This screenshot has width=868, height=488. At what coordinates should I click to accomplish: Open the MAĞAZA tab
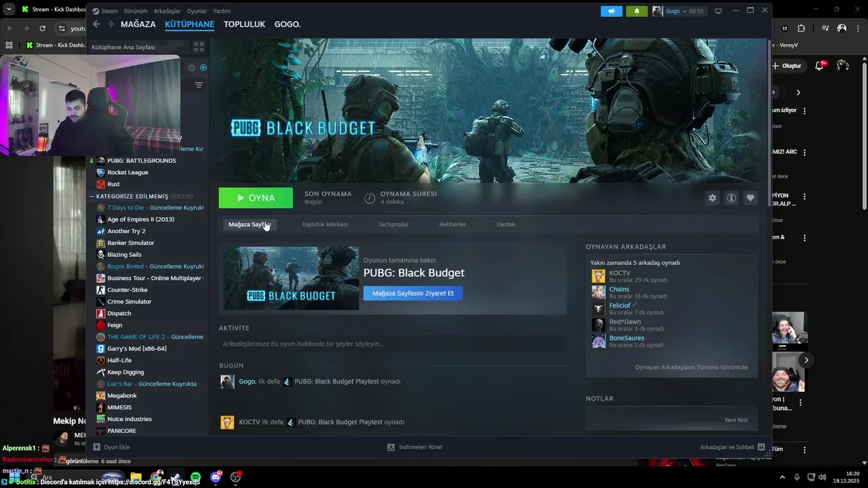[x=138, y=24]
